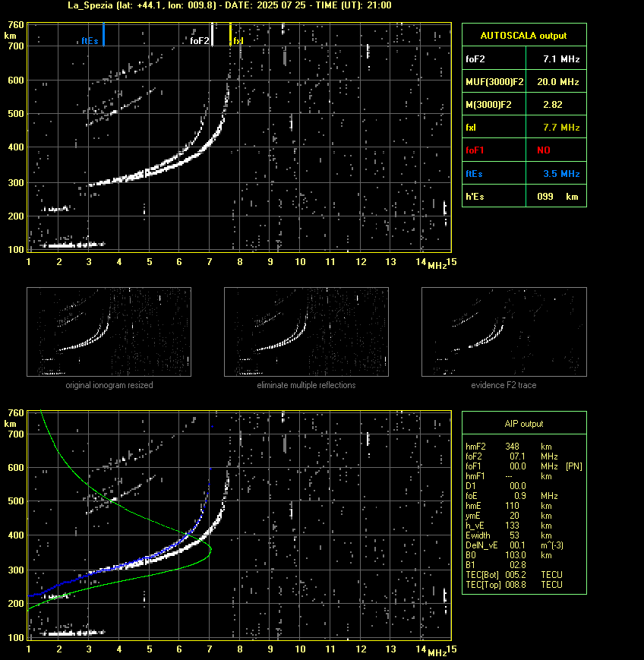Click the Es trace near 100 km in the top ionogram
The height and width of the screenshot is (660, 644).
(72, 245)
